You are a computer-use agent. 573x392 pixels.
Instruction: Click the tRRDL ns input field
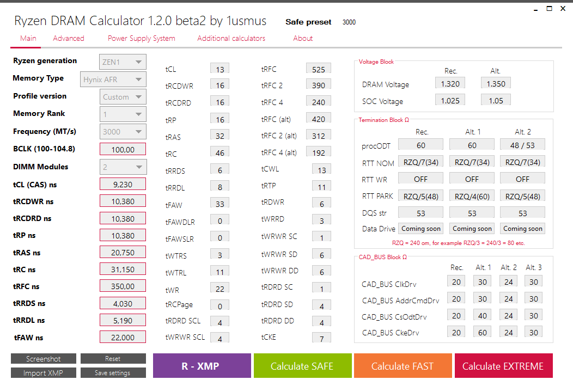pos(123,320)
